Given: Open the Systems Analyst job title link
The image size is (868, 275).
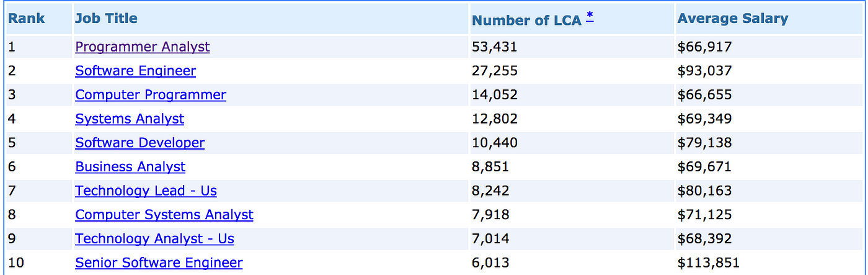Looking at the screenshot, I should click(x=130, y=119).
